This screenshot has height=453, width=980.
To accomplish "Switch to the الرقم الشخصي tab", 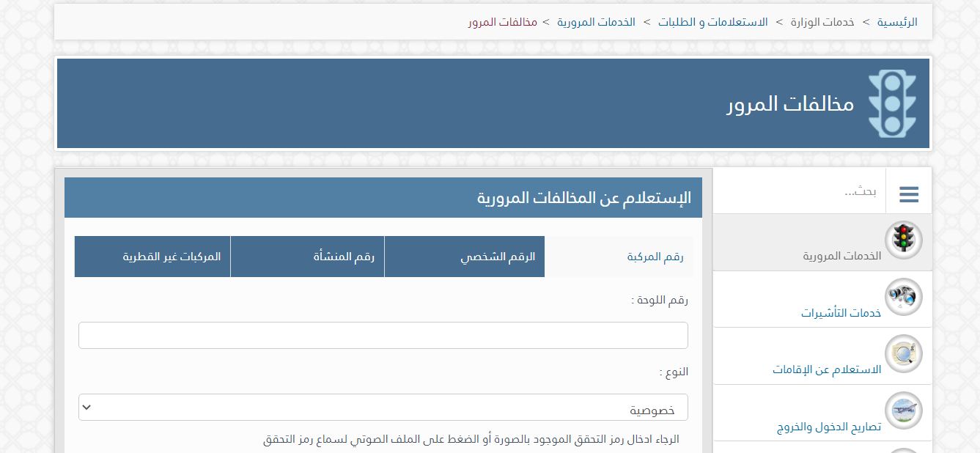I will tap(465, 257).
